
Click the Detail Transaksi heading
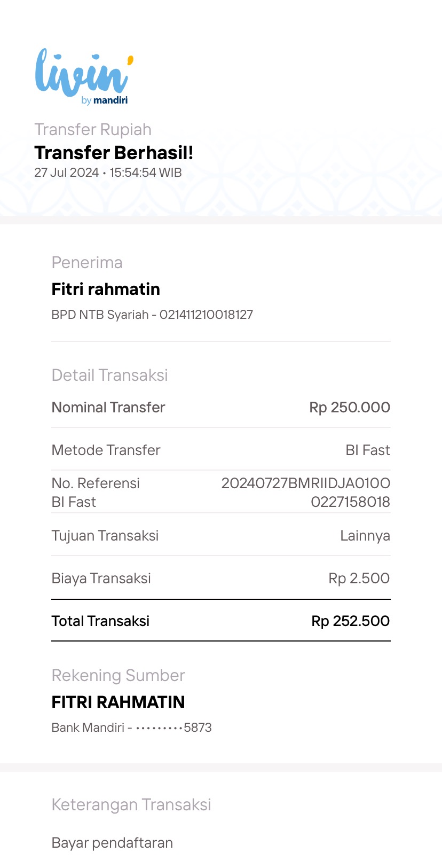coord(109,376)
